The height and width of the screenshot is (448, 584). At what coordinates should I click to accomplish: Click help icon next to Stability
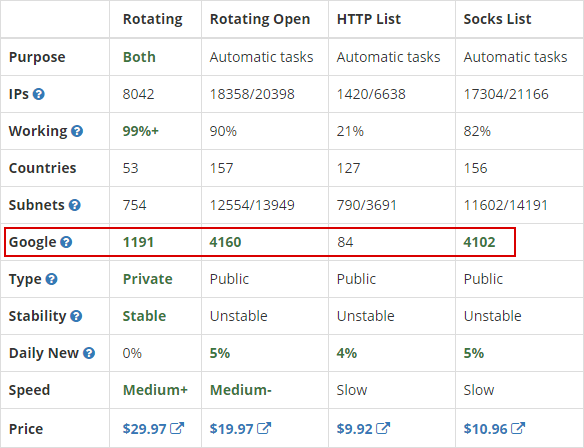(76, 316)
